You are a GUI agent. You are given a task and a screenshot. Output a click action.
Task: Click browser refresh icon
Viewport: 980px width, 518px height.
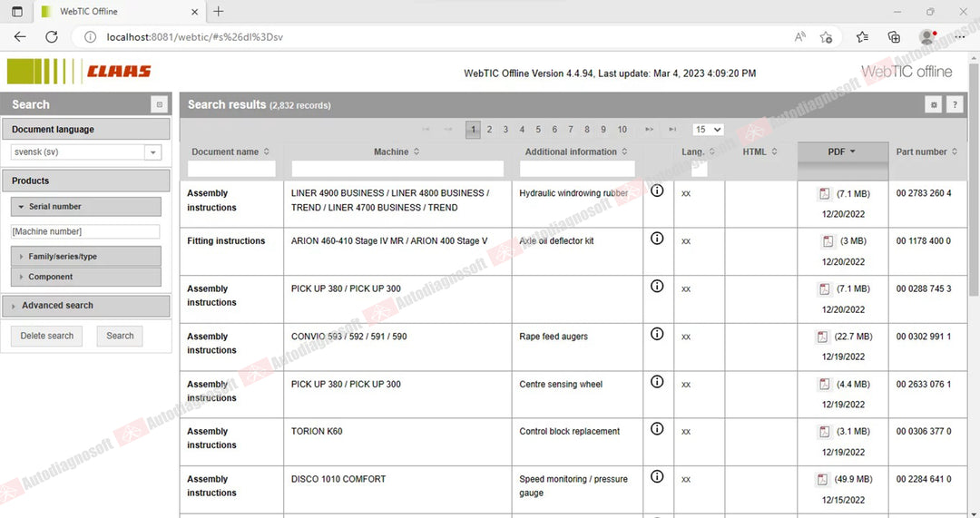click(x=52, y=37)
